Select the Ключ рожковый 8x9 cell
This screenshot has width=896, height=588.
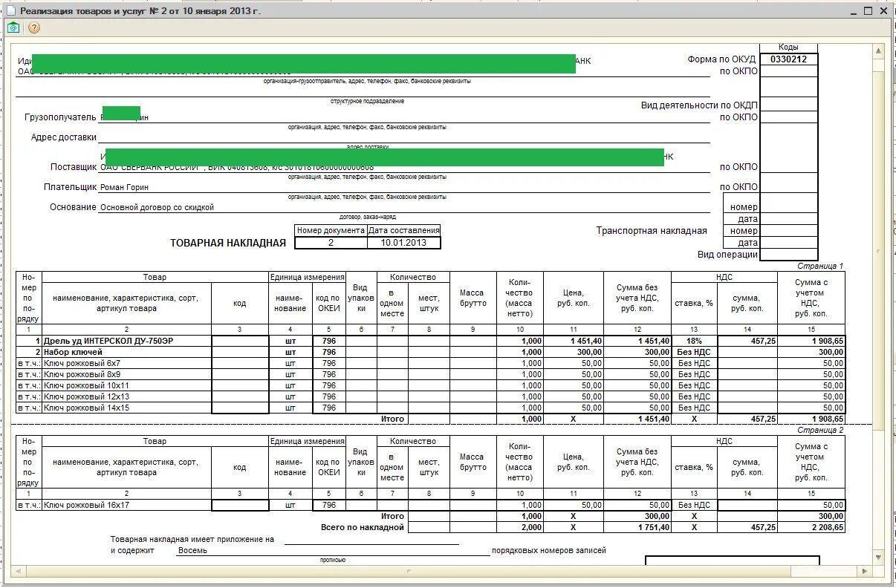(126, 374)
